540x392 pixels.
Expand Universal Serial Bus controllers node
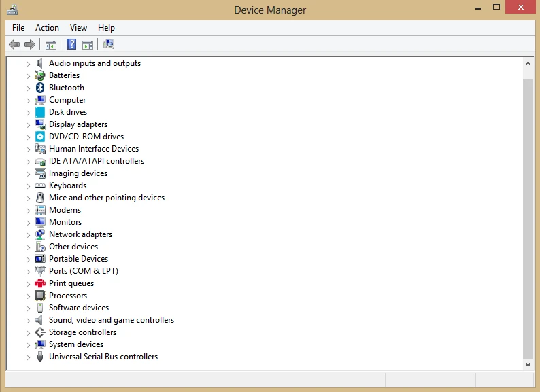point(29,357)
